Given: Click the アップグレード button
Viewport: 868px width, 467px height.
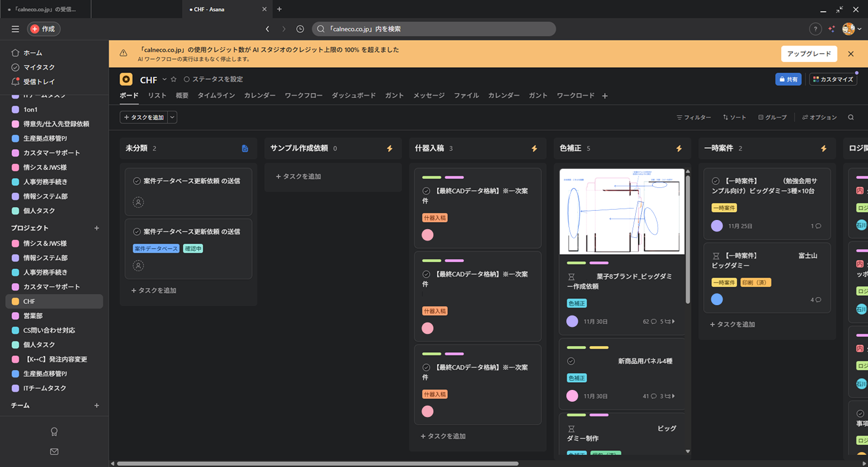Looking at the screenshot, I should [x=809, y=54].
